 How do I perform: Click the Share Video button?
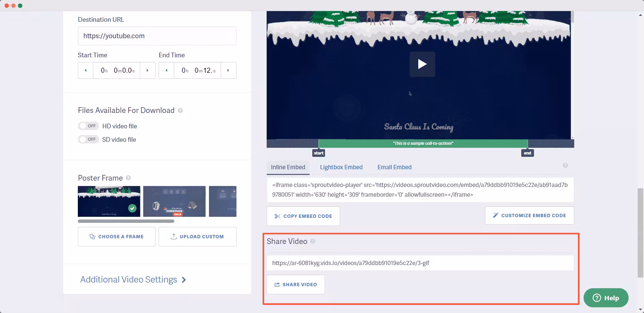tap(296, 285)
